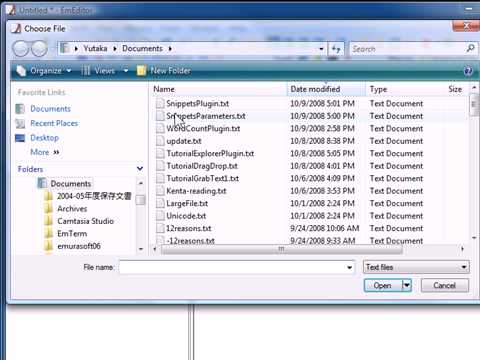The image size is (480, 360).
Task: Open the Views dropdown arrow
Action: (126, 71)
